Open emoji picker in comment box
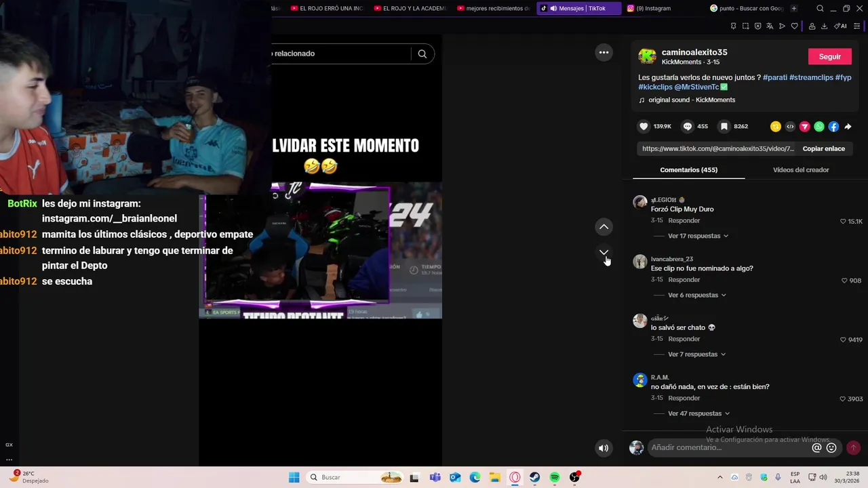868x488 pixels. coord(831,447)
